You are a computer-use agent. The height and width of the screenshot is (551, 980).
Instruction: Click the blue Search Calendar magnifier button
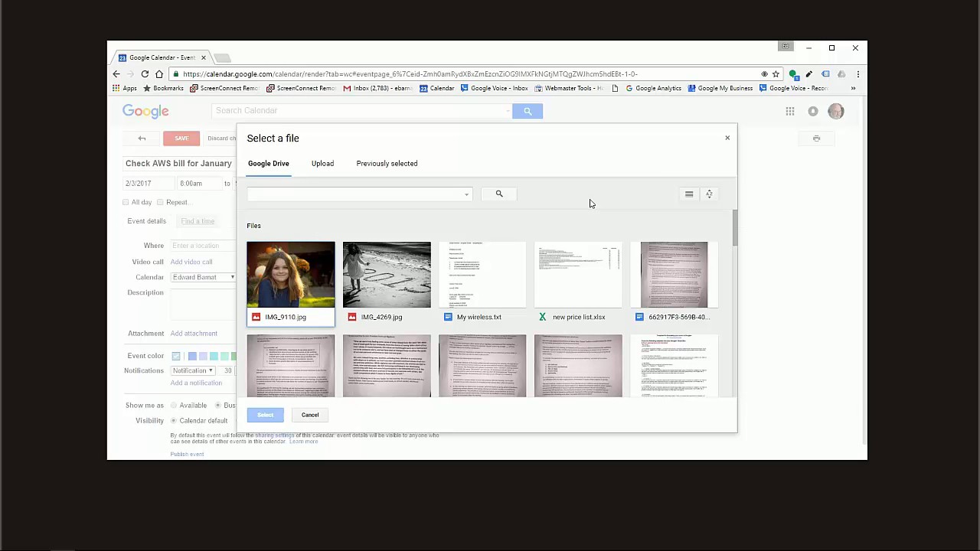click(x=528, y=111)
